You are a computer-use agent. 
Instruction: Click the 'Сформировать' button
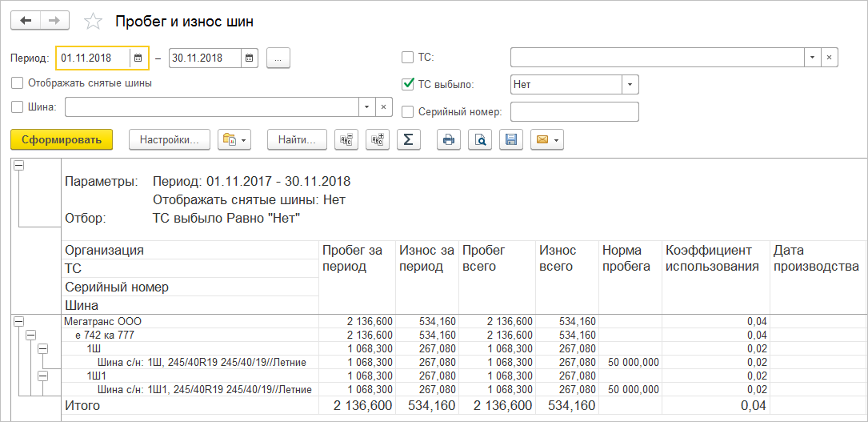pos(62,139)
